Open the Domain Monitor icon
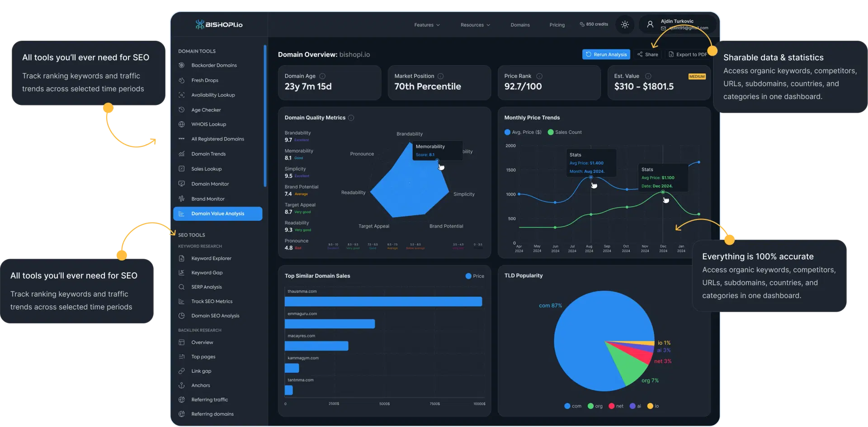Screen dimensions: 868x427 [181, 184]
